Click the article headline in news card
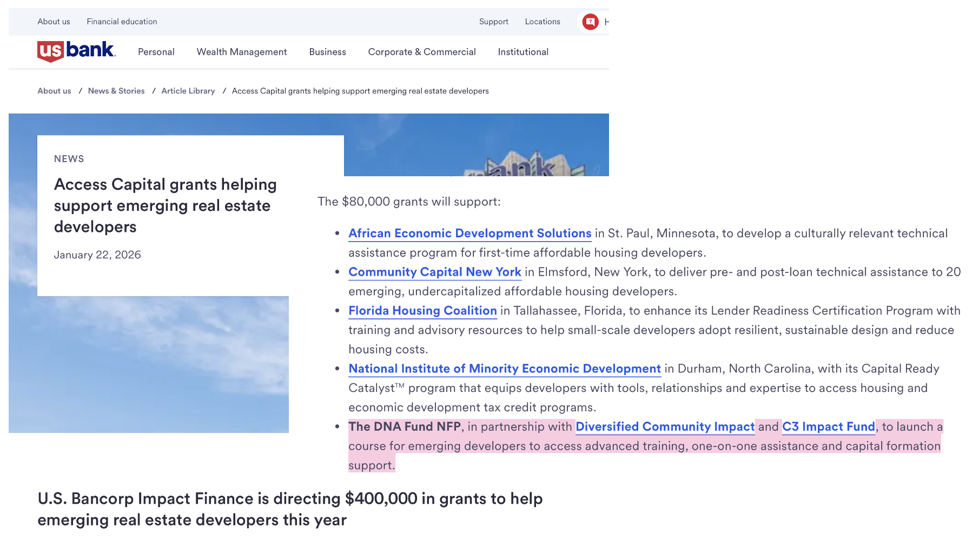This screenshot has height=560, width=979. point(166,205)
